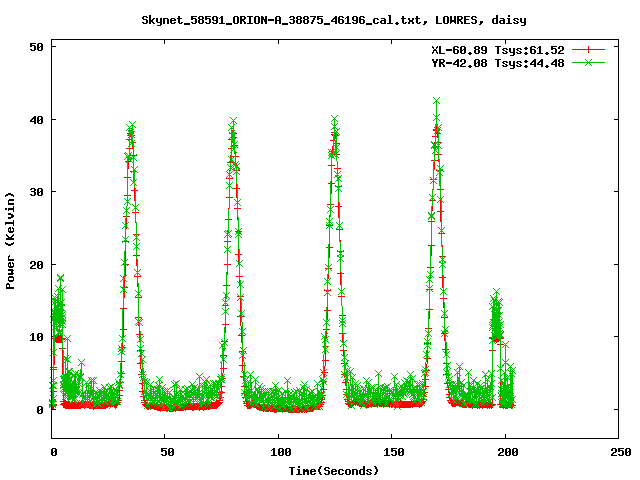640x480 pixels.
Task: Click the x-axis tick label 250
Action: point(621,452)
